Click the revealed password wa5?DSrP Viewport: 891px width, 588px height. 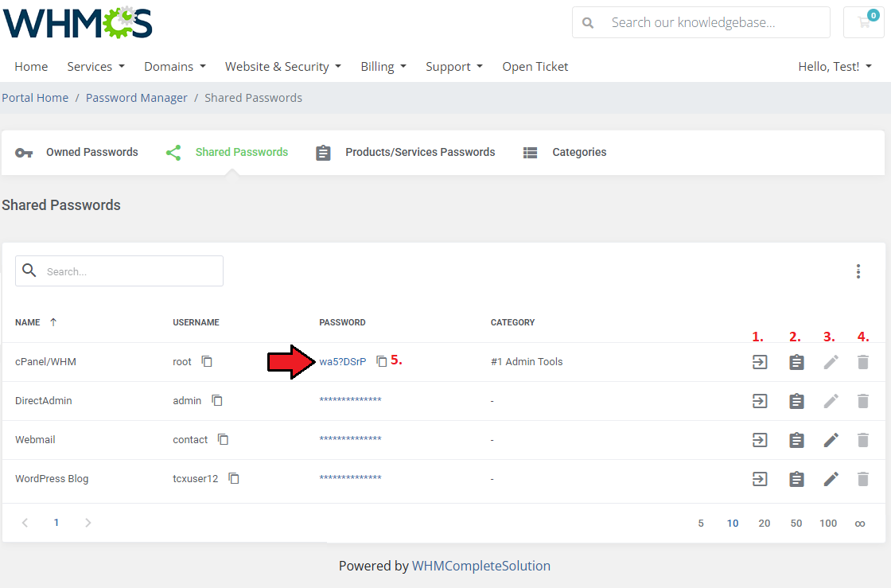343,362
